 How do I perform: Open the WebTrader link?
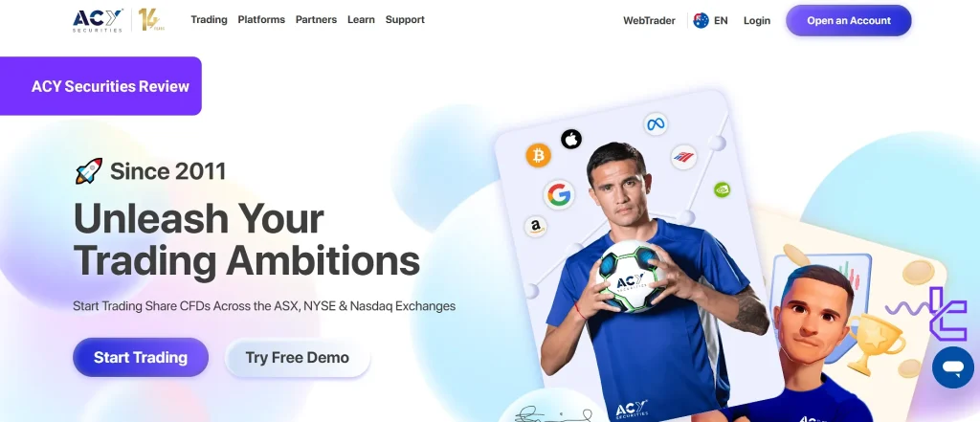(649, 21)
